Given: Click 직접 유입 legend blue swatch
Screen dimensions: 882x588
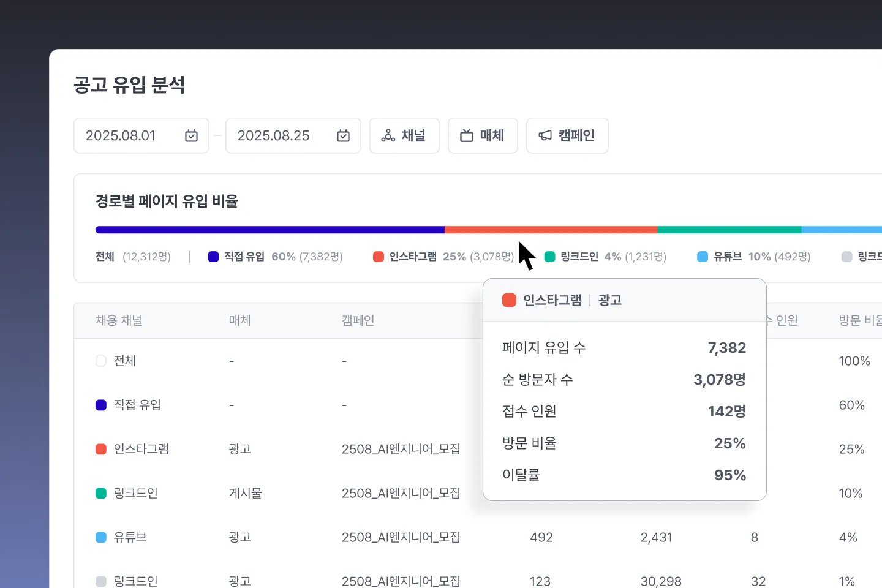Looking at the screenshot, I should [213, 257].
